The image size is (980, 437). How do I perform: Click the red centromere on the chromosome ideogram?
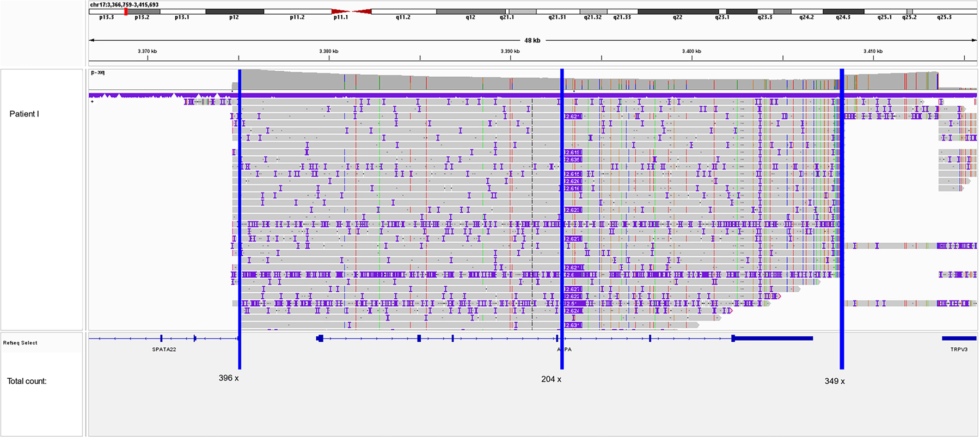352,11
